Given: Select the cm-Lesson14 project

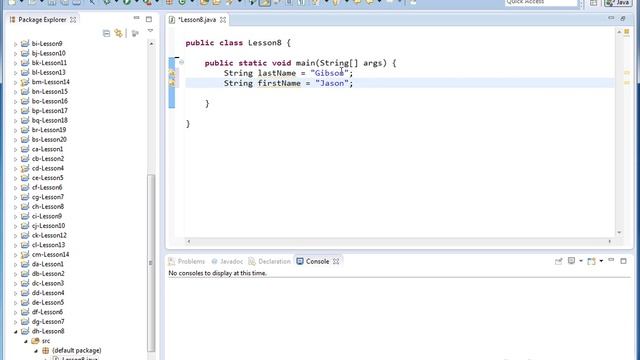Looking at the screenshot, I should [x=50, y=255].
